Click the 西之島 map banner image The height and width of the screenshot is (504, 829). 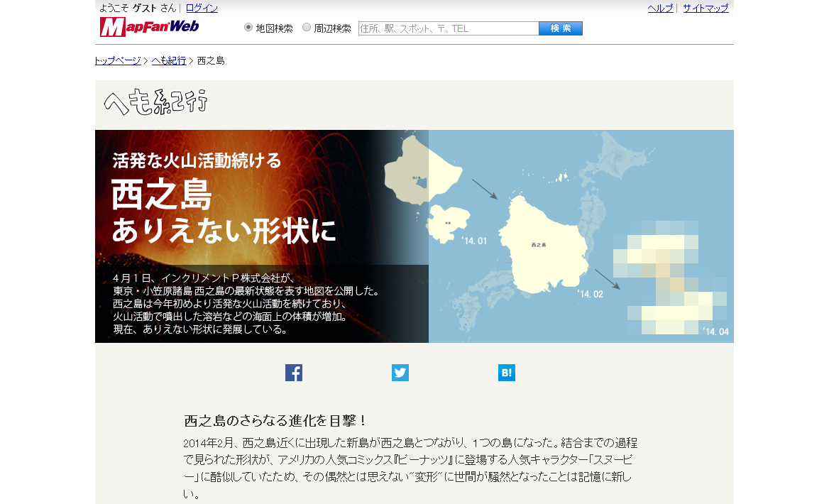pyautogui.click(x=581, y=236)
